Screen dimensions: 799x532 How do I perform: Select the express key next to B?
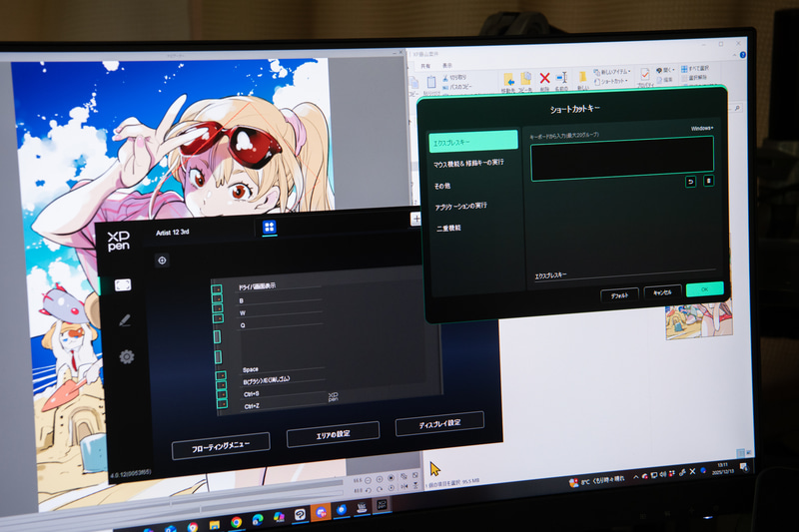(217, 298)
